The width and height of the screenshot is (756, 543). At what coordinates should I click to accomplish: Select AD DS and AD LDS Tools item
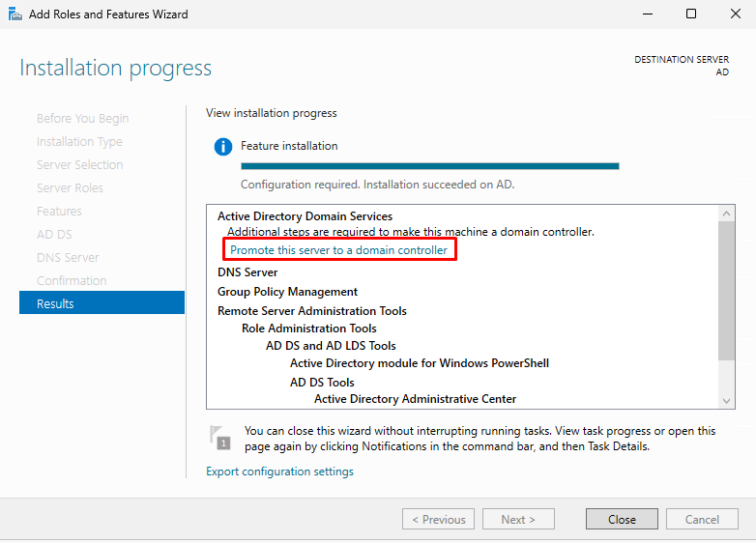click(331, 346)
